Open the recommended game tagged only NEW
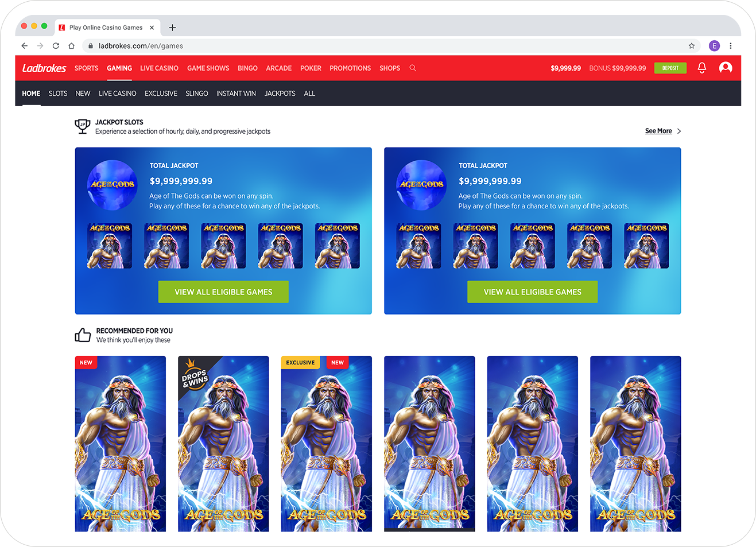The height and width of the screenshot is (547, 756). [x=121, y=444]
